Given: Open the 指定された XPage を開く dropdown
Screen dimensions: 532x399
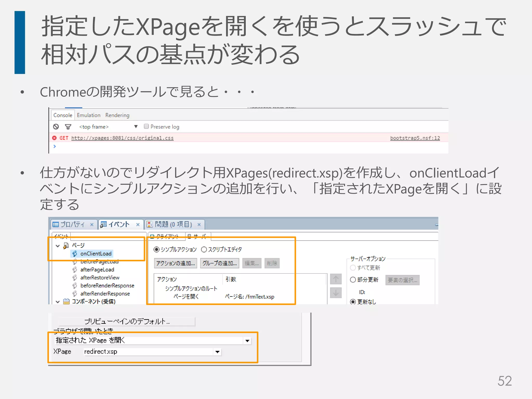Looking at the screenshot, I should pos(247,341).
